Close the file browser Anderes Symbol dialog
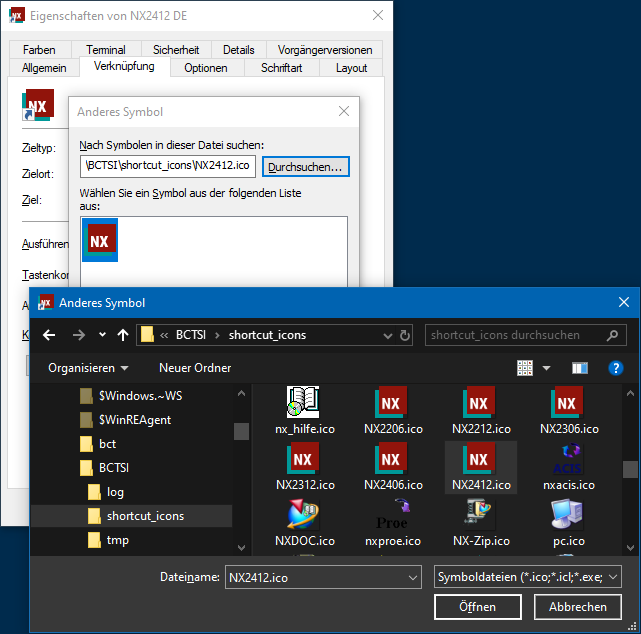641x634 pixels. coord(624,302)
